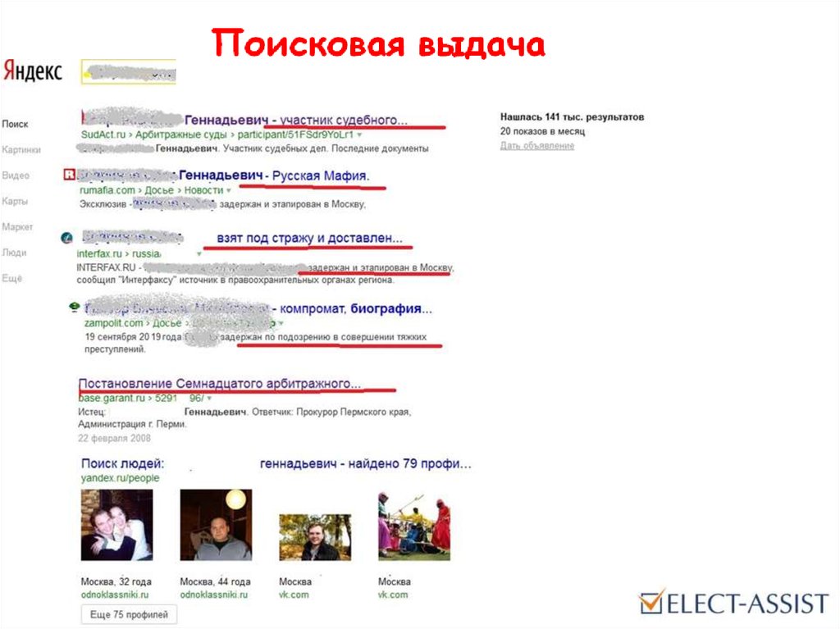
Task: Click the 'Москва, 44 года' caption text
Action: 216,582
